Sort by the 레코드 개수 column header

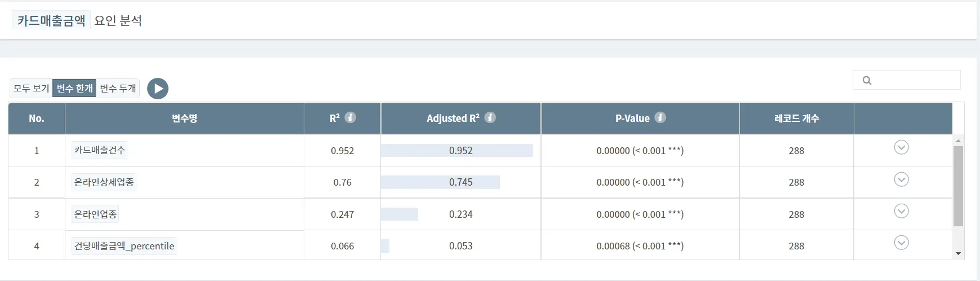(x=796, y=118)
